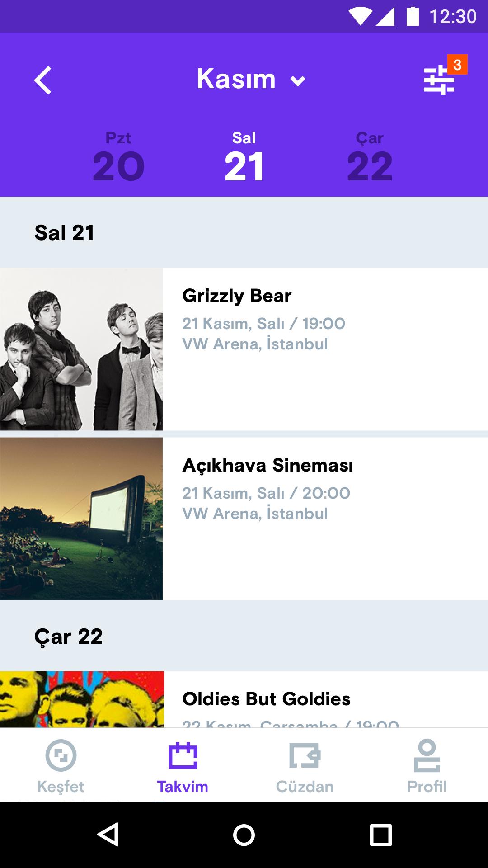This screenshot has width=488, height=868.
Task: Open the Keşfet discover icon
Action: pos(61,755)
